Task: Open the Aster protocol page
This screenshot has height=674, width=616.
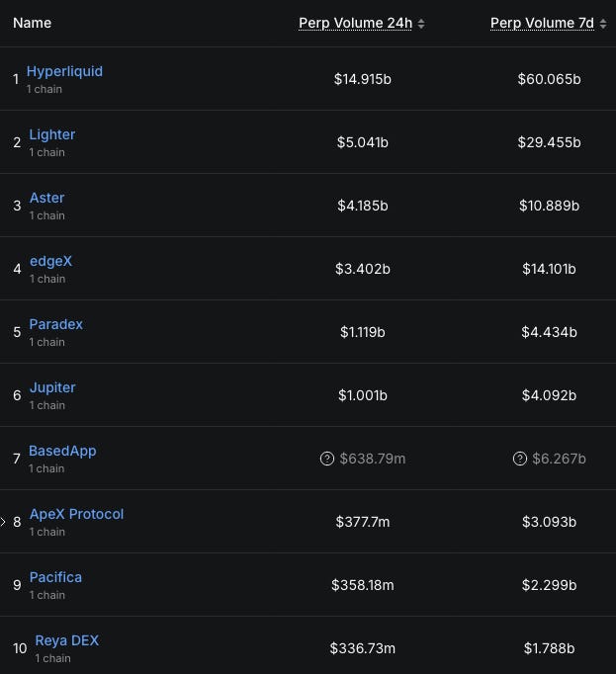Action: (x=46, y=198)
